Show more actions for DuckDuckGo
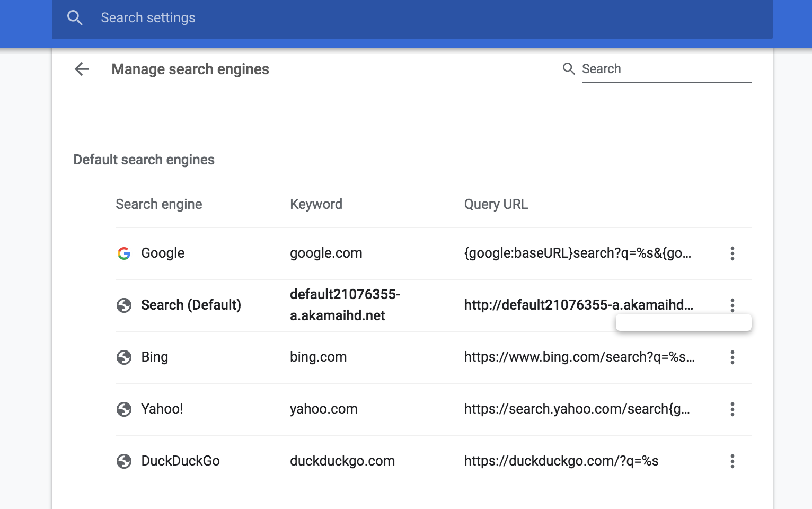 [x=732, y=461]
